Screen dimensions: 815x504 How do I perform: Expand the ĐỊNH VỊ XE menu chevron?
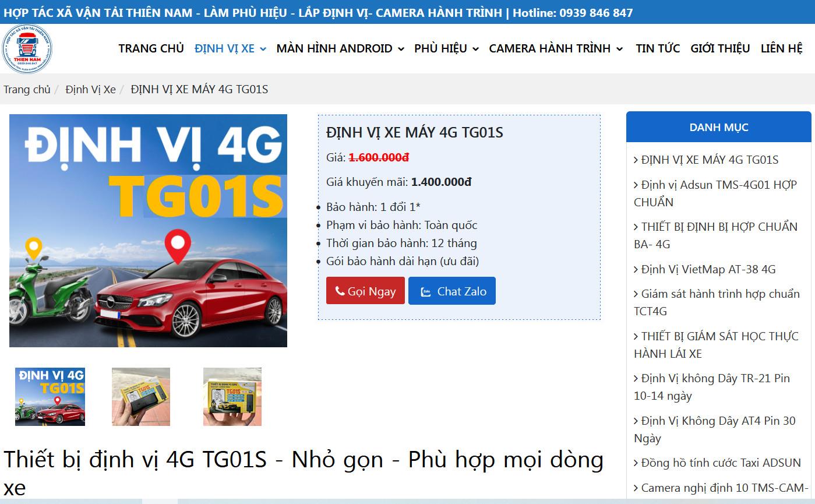click(263, 50)
